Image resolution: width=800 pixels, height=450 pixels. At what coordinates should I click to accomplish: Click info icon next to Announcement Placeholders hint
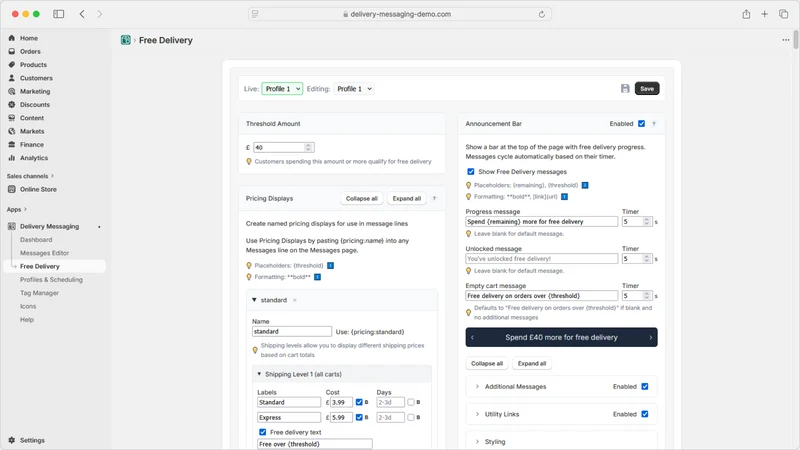(x=585, y=185)
